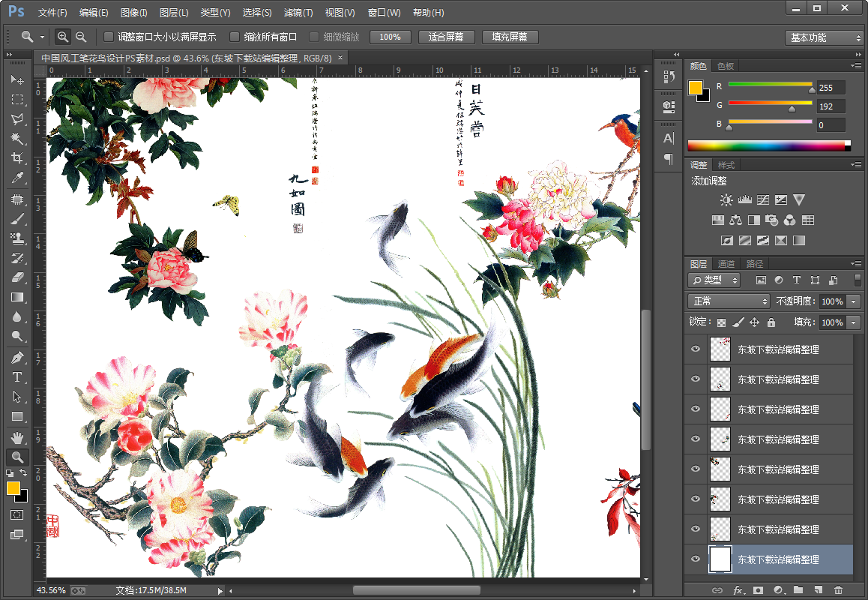The image size is (868, 600).
Task: Hide the bottom white background layer
Action: click(x=696, y=559)
